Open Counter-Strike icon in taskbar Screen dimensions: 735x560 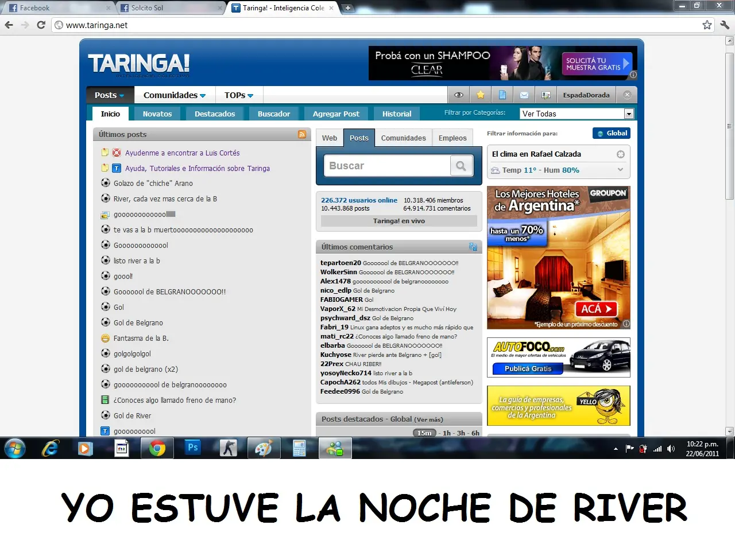(x=228, y=448)
